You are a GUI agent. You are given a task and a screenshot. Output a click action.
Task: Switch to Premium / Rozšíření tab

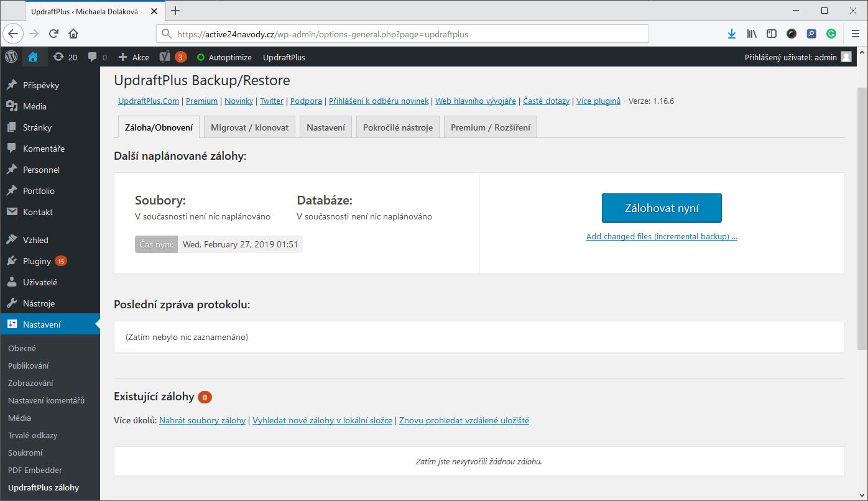(x=491, y=127)
